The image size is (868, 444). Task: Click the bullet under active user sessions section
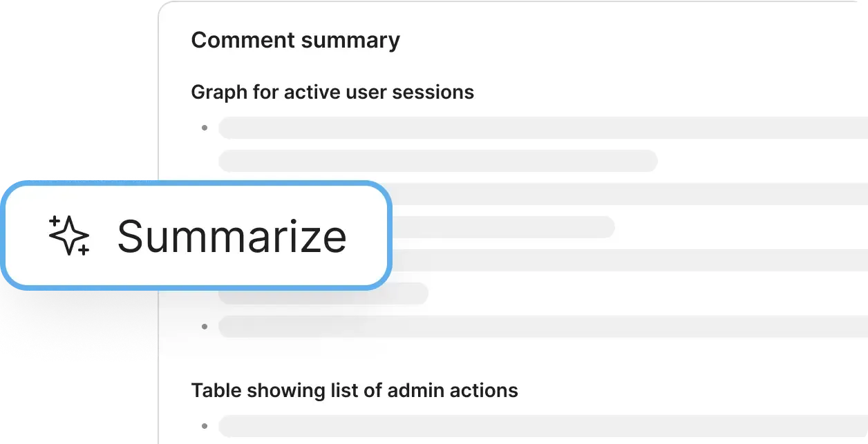coord(205,327)
